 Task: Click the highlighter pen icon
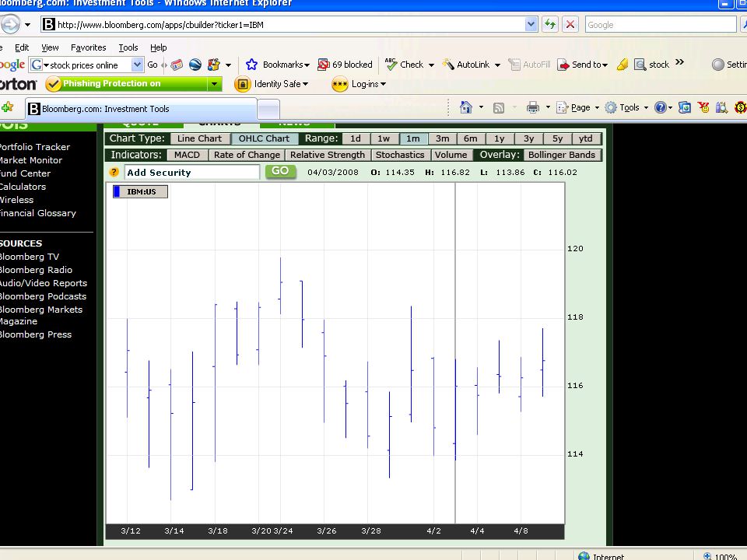coord(622,65)
